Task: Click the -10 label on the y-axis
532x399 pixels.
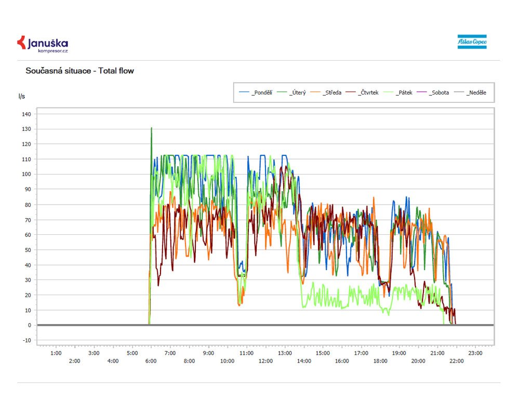Action: [x=26, y=340]
